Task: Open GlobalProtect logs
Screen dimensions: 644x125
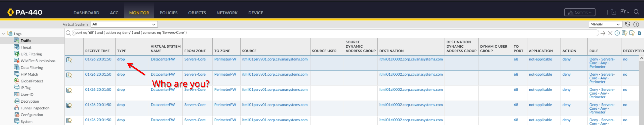Action: (32, 81)
